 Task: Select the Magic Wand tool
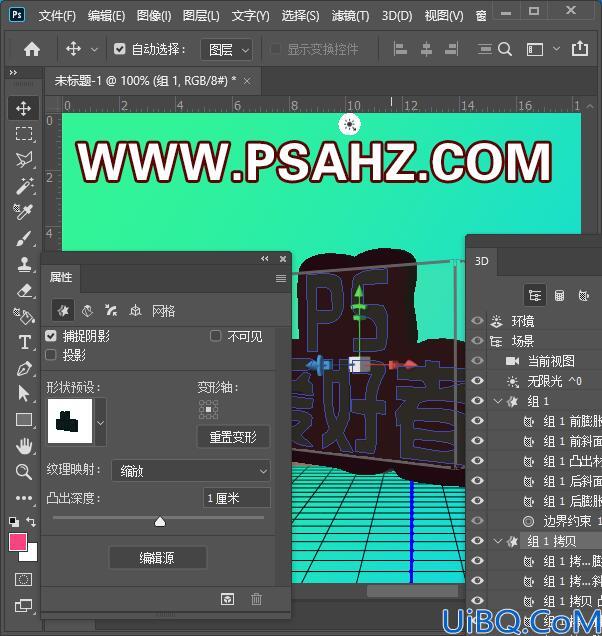tap(24, 186)
